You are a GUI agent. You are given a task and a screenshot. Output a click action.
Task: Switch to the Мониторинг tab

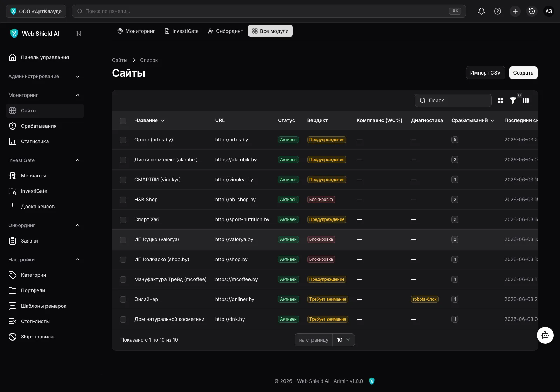pos(136,31)
